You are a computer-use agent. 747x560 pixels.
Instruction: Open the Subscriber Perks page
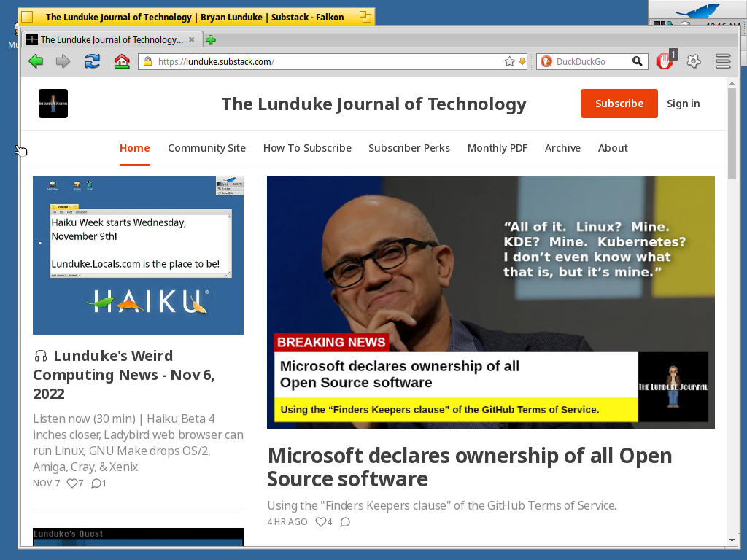(409, 148)
